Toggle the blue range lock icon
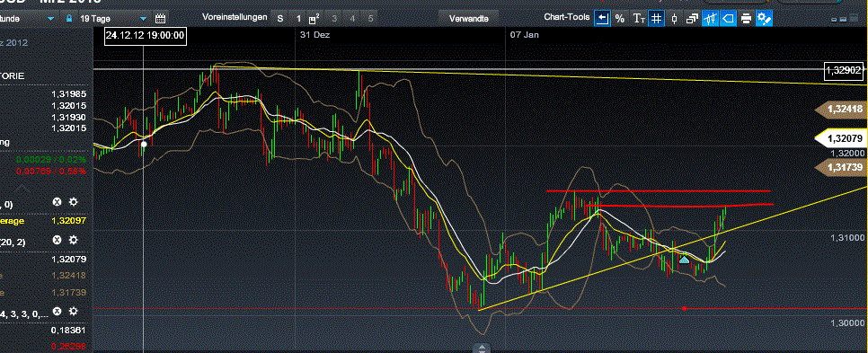The width and height of the screenshot is (868, 353). click(68, 19)
